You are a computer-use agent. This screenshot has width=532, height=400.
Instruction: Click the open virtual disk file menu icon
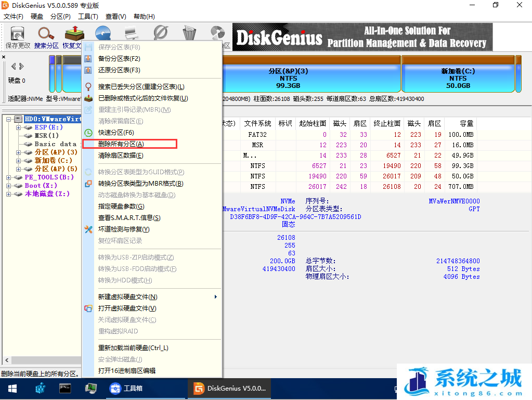tap(88, 308)
